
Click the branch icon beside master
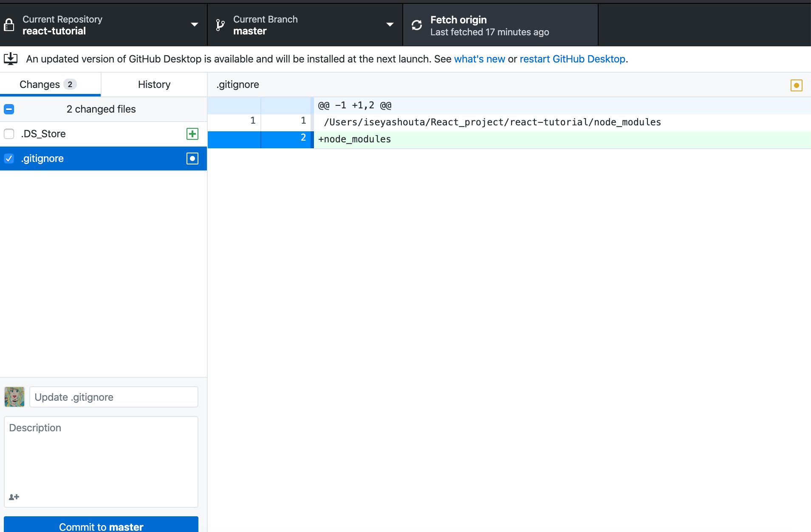[x=220, y=25]
